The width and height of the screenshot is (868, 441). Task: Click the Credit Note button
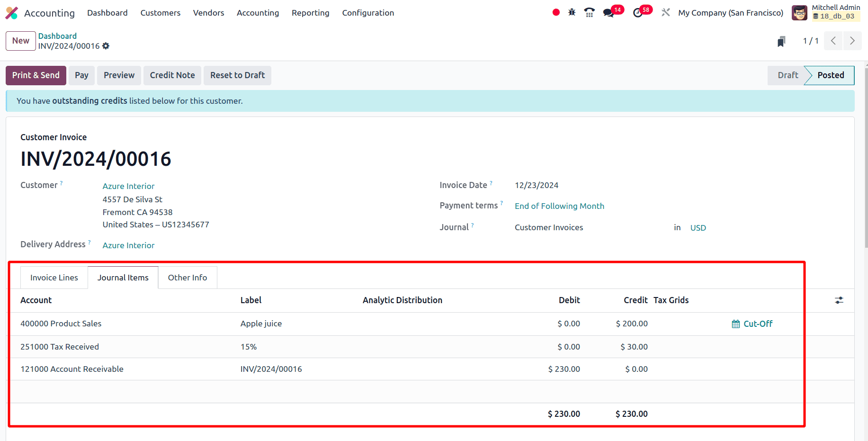[172, 75]
